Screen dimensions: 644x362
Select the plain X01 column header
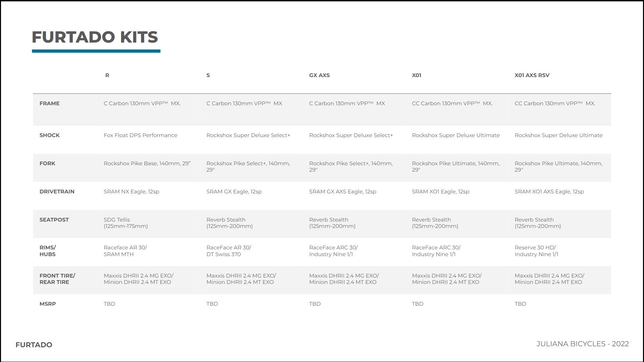point(417,75)
